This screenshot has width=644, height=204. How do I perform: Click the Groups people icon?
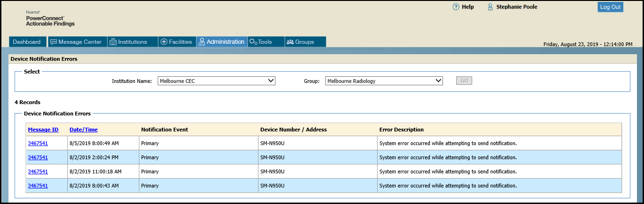click(x=290, y=42)
